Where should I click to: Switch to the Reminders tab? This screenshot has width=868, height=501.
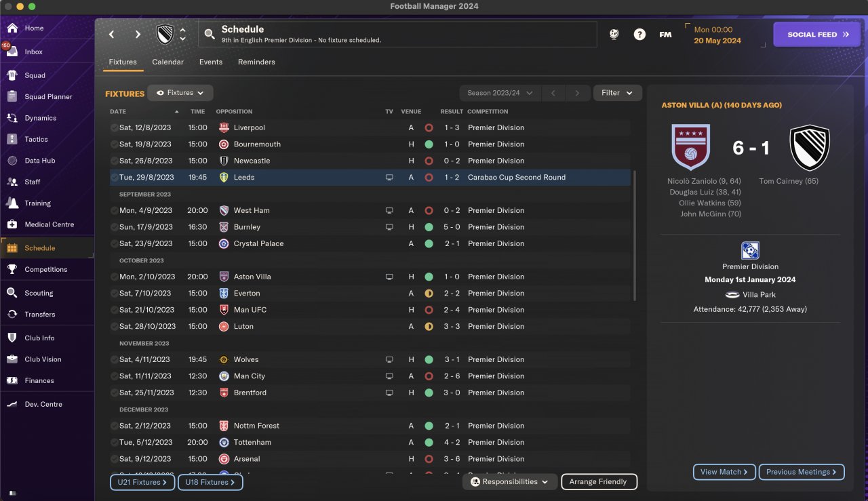[x=256, y=62]
